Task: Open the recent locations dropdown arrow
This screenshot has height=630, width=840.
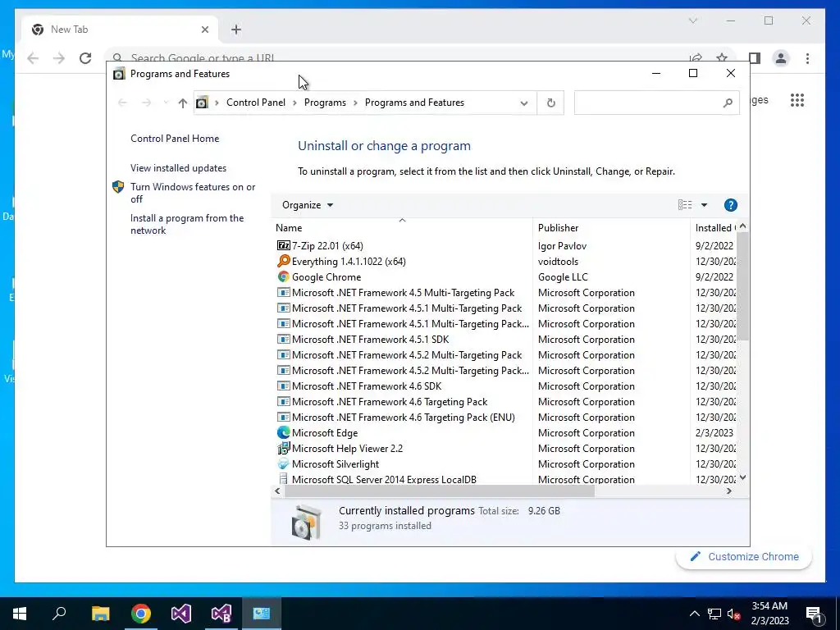Action: coord(166,103)
